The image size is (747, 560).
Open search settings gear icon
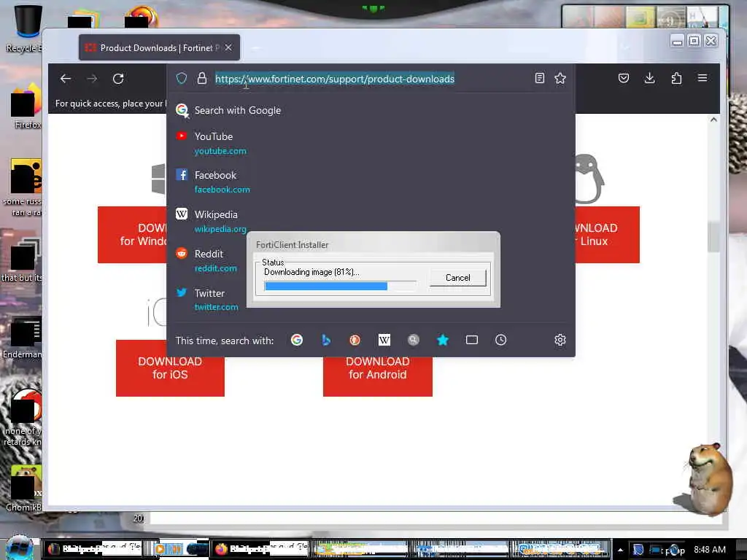(x=560, y=340)
